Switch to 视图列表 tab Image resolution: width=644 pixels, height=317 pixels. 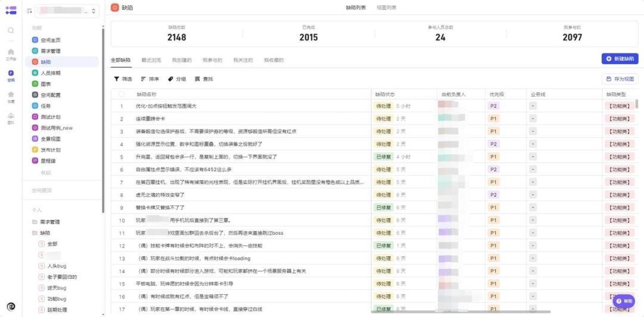(x=386, y=8)
